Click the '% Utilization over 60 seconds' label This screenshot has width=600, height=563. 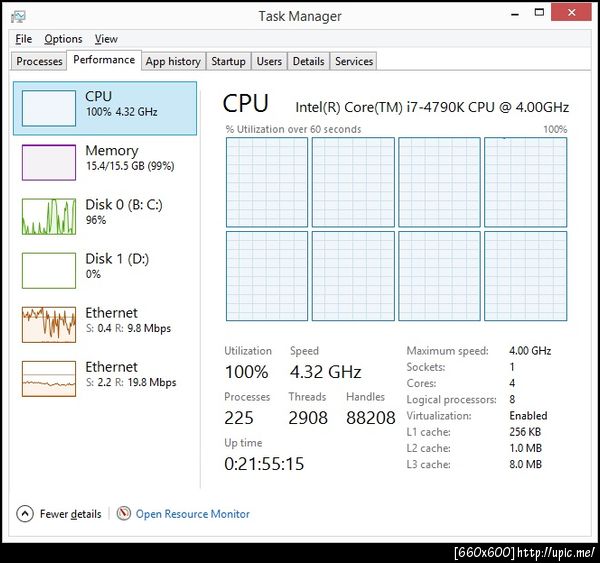coord(293,129)
